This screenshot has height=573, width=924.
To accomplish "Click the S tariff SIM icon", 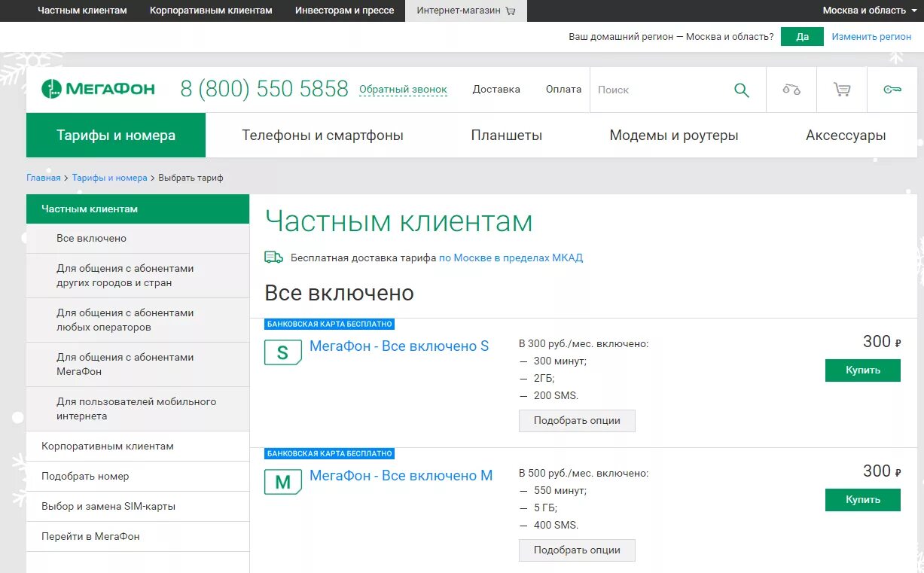I will 283,352.
